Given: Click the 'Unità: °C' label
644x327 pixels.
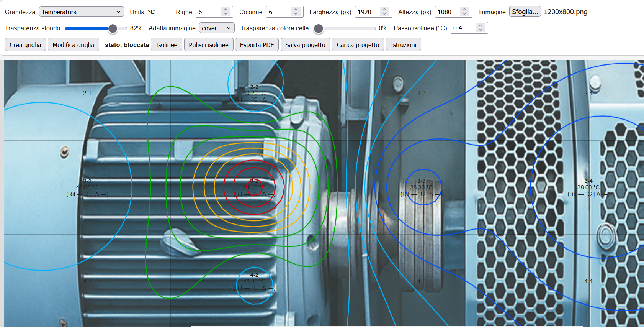Looking at the screenshot, I should pos(142,12).
